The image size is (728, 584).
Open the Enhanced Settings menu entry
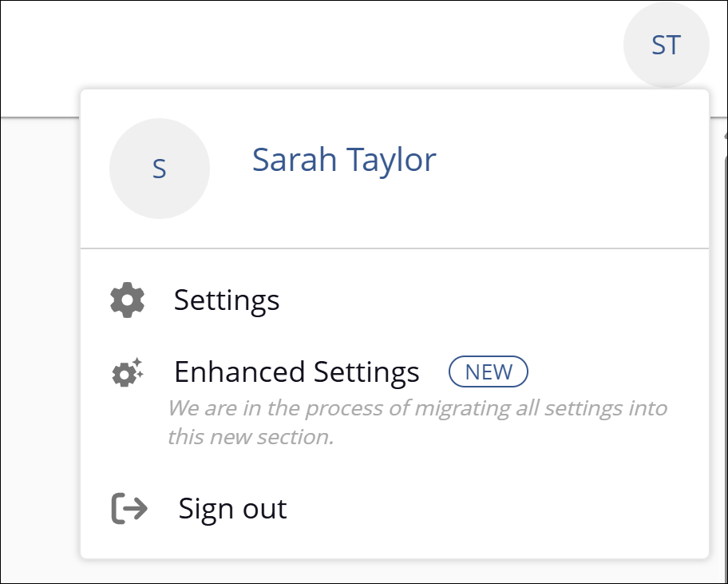296,372
